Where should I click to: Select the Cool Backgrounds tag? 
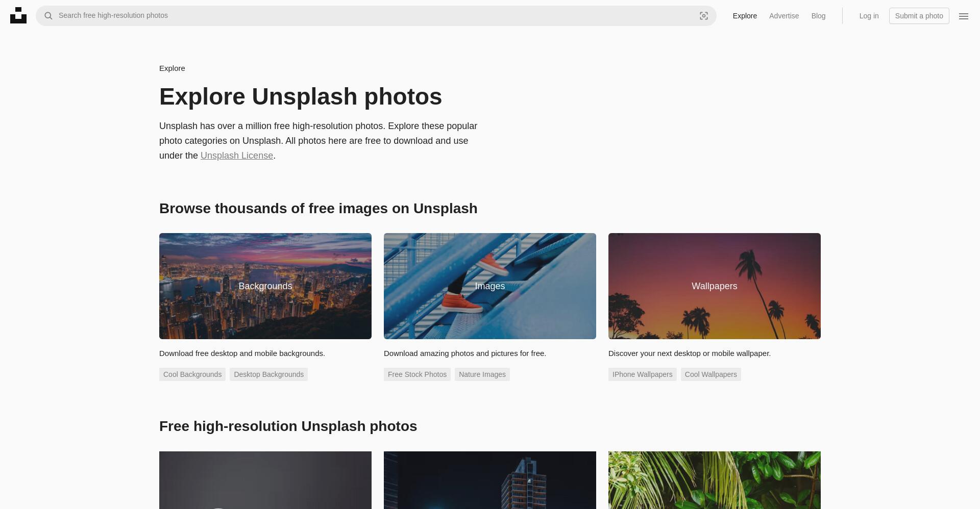192,374
